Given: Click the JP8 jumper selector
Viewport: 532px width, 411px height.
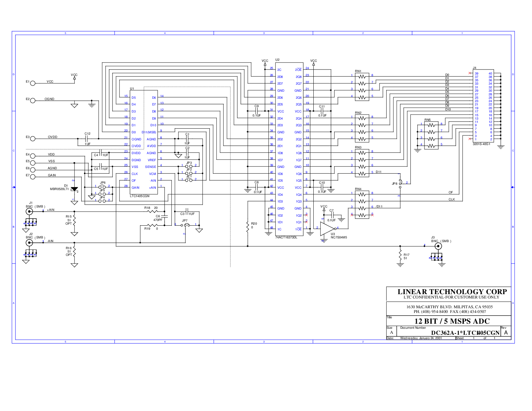Looking at the screenshot, I should point(400,183).
